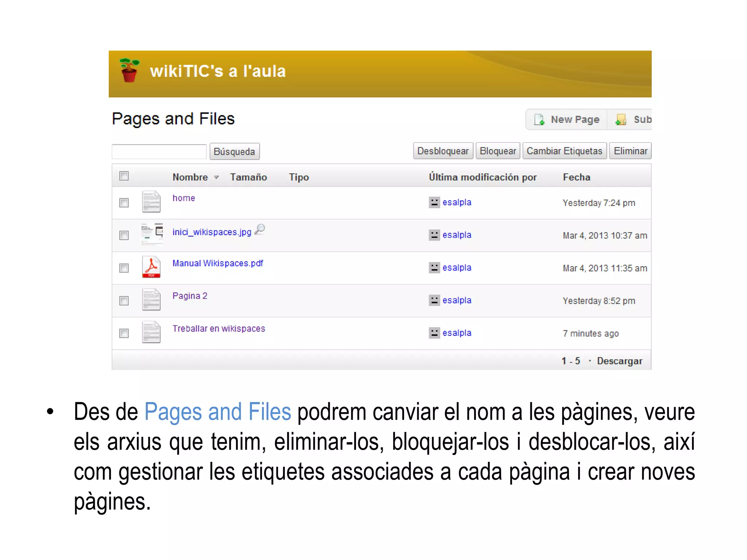Screen dimensions: 747x560
Task: Check the box for Manual Wikispaces.pdf
Action: pos(124,268)
